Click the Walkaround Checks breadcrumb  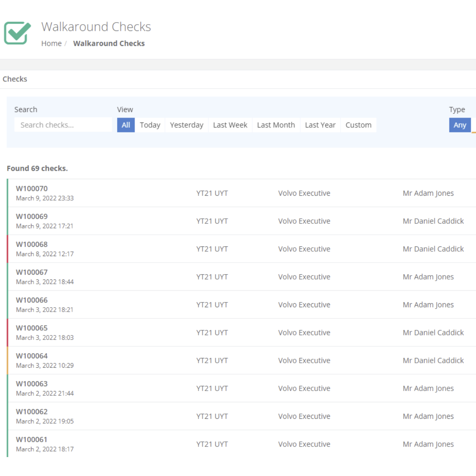pos(109,43)
